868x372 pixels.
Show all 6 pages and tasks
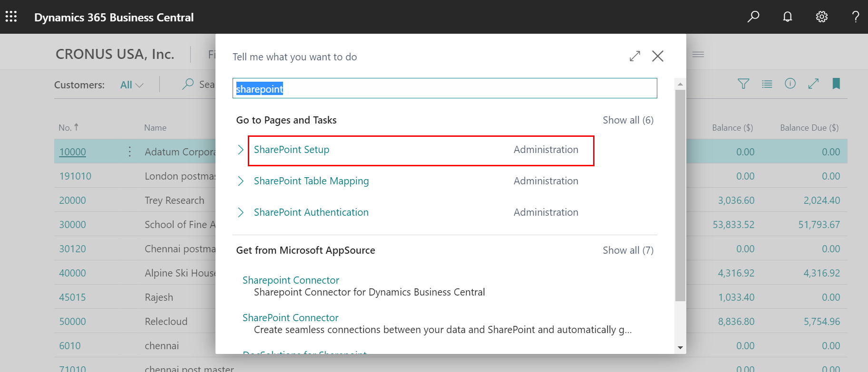(x=628, y=120)
